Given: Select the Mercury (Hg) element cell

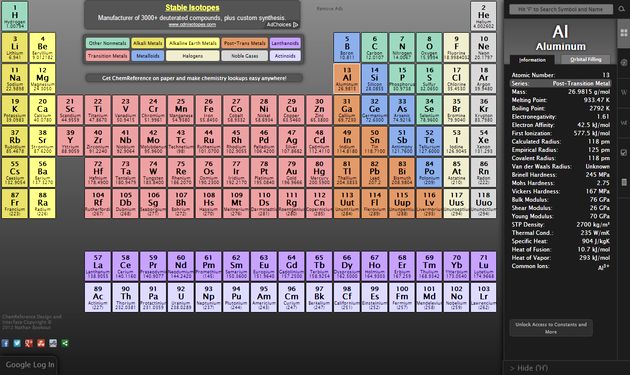Looking at the screenshot, I should [319, 172].
